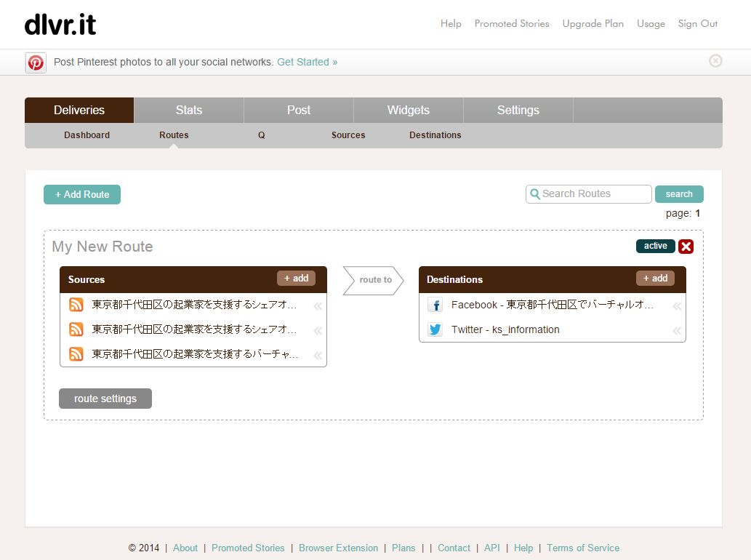This screenshot has width=751, height=560.
Task: Expand the Twitter destination's chevron arrows
Action: tap(676, 331)
